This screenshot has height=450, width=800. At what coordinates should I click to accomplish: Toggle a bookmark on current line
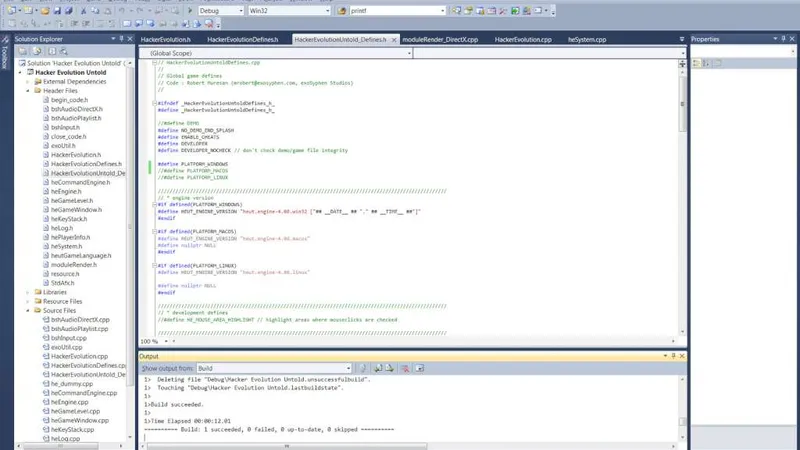click(127, 23)
